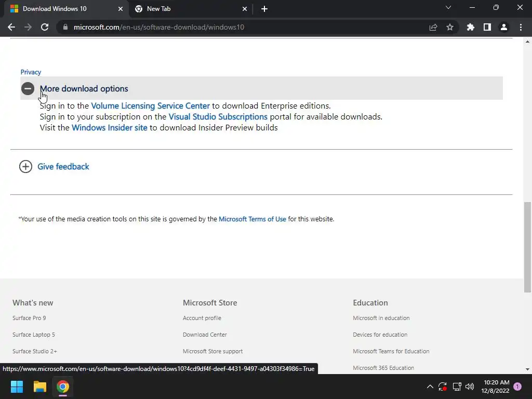Reload the Download Windows 10 page

(x=45, y=27)
